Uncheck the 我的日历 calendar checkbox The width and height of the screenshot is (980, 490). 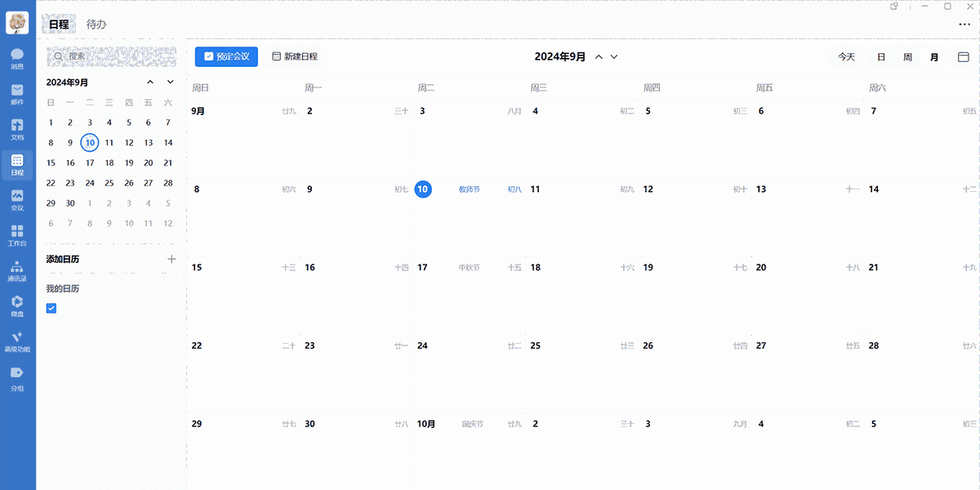pyautogui.click(x=51, y=309)
